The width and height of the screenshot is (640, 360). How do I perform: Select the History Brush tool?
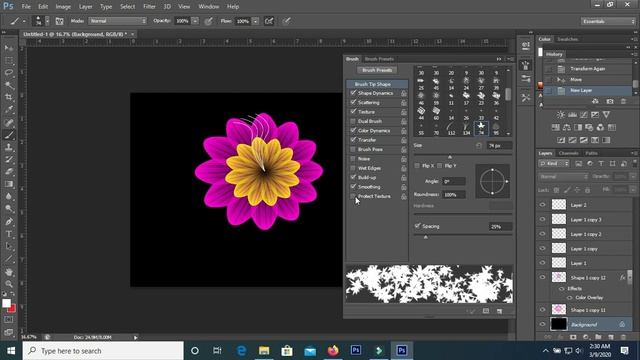[9, 160]
